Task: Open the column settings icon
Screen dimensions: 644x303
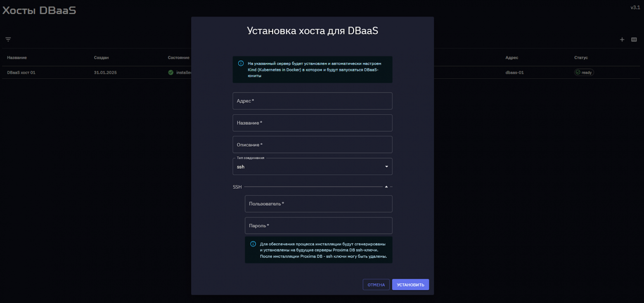Action: 634,40
